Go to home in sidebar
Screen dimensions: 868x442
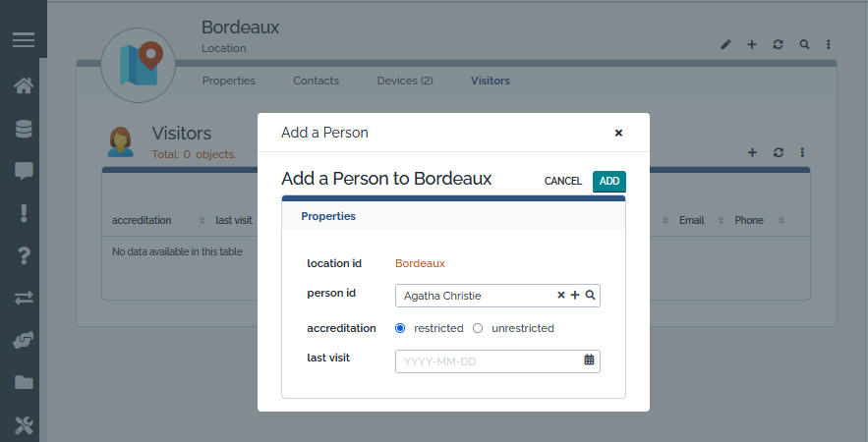click(x=24, y=85)
